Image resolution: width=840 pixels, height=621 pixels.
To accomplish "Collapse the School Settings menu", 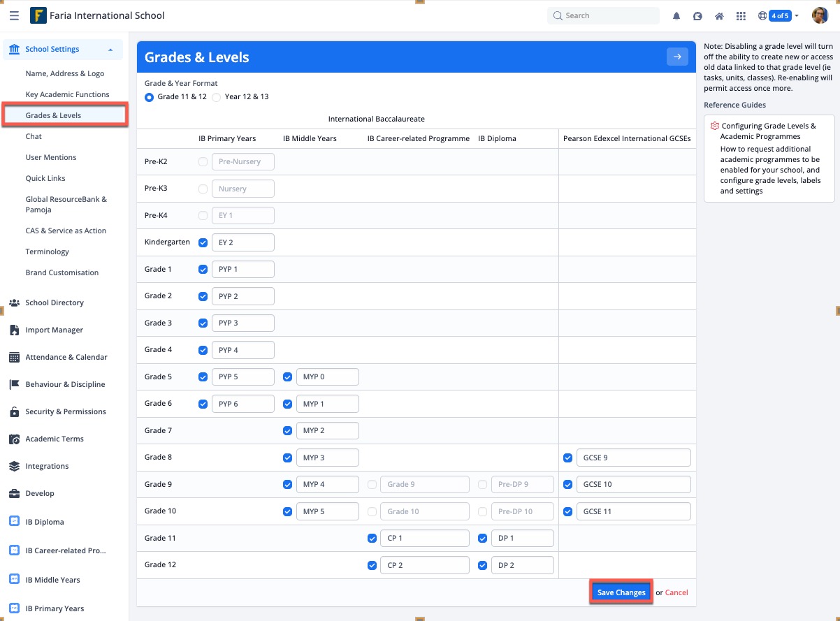I will pyautogui.click(x=110, y=50).
